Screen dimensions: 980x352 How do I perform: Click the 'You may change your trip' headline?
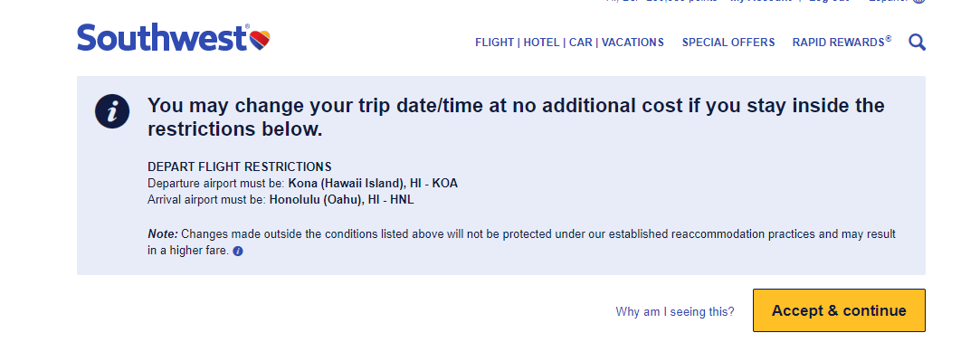pos(516,117)
